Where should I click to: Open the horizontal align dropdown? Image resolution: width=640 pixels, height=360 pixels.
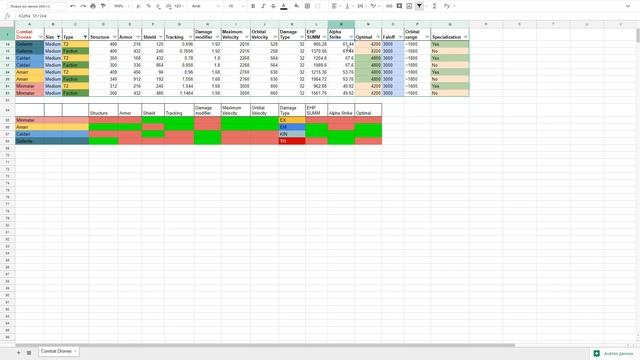point(336,6)
